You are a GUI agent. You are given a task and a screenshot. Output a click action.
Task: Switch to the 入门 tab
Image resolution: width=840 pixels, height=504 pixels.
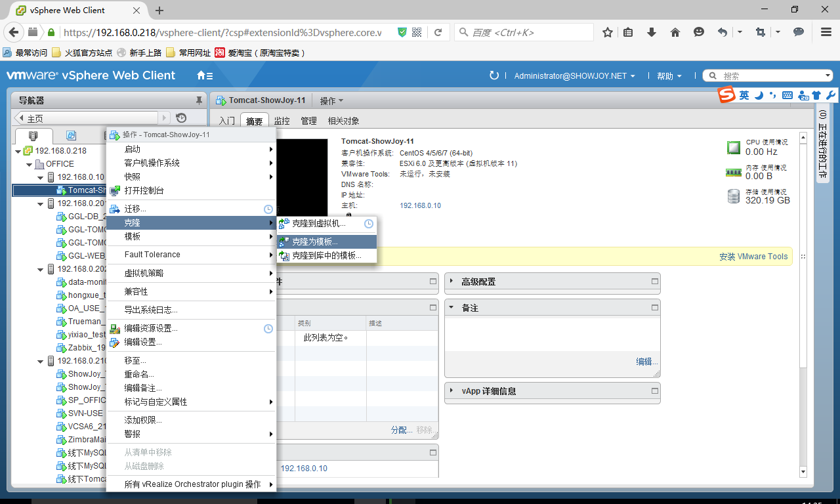[226, 121]
